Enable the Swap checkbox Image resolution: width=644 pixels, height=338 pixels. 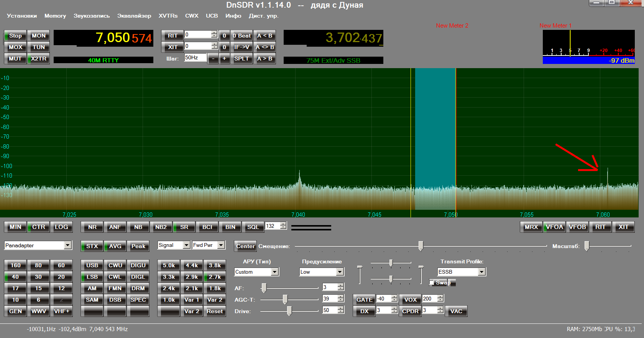[x=432, y=282]
